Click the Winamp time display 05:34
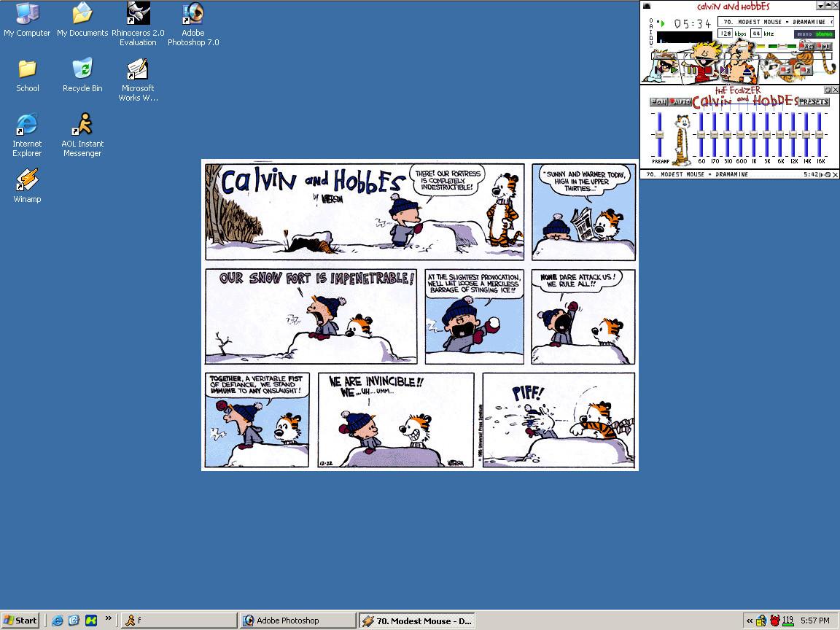Screen dimensions: 840x630 (692, 23)
